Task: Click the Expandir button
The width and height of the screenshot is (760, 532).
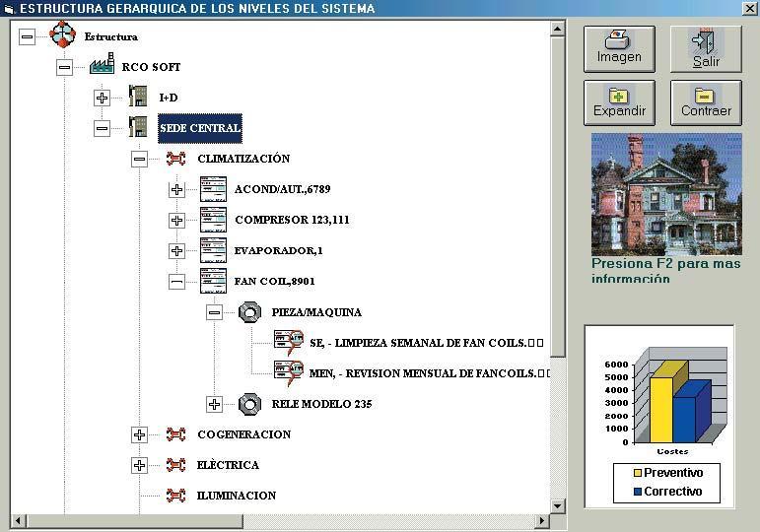Action: pos(619,101)
